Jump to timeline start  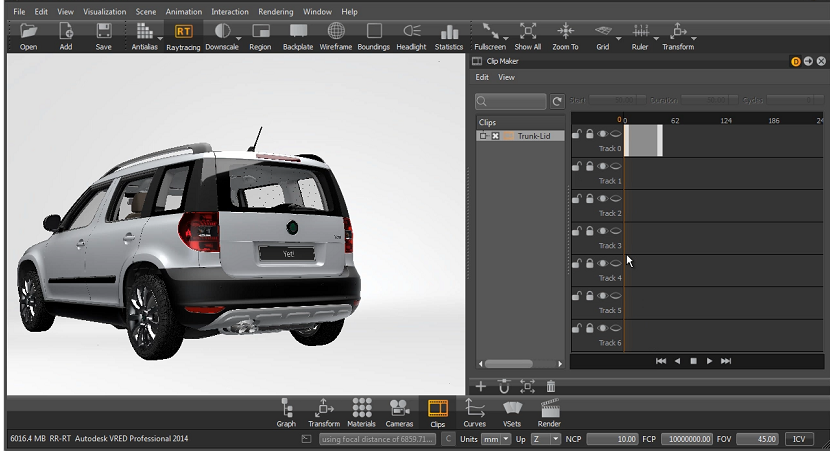point(661,361)
